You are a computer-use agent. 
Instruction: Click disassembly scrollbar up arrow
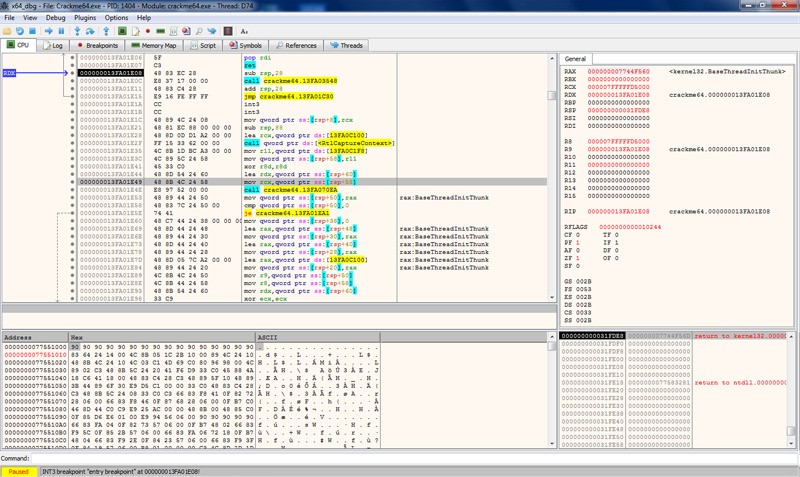tap(552, 58)
